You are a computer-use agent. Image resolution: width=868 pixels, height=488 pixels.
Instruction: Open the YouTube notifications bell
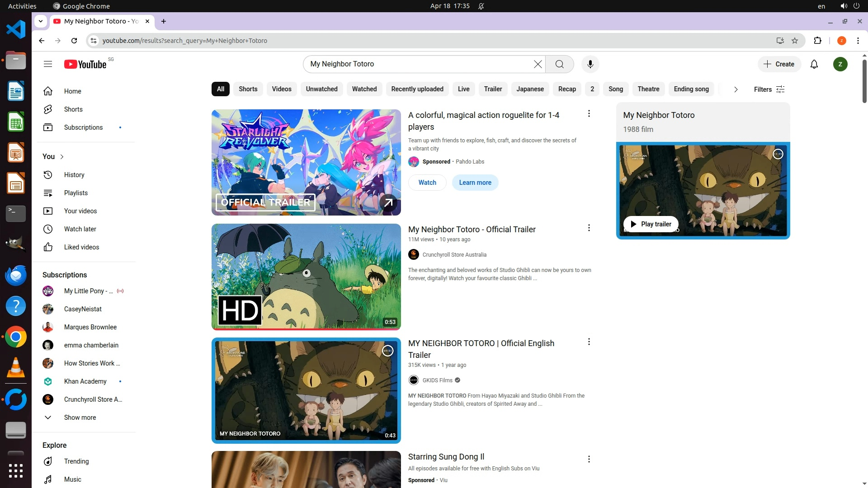(x=814, y=64)
